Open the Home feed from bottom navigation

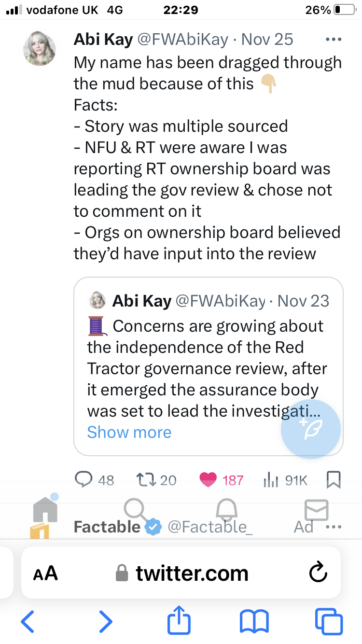pos(45,510)
